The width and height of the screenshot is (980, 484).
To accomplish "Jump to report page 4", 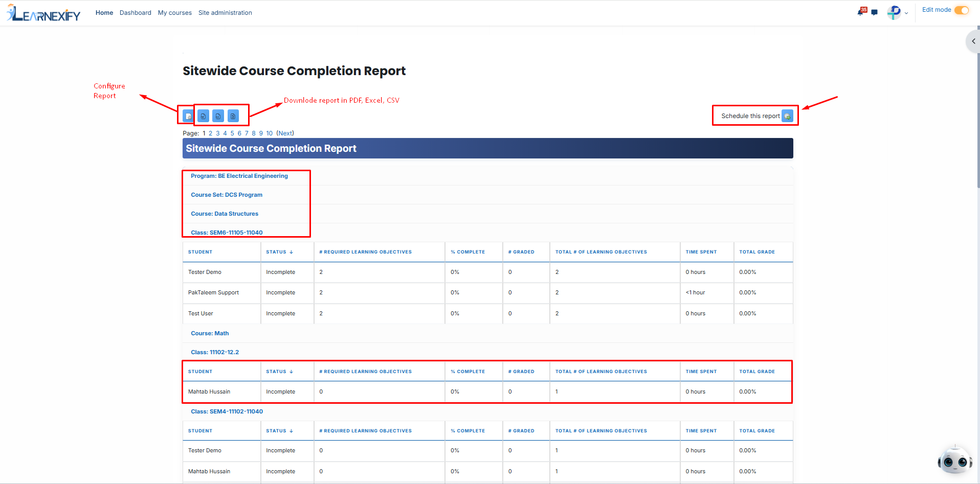I will click(225, 133).
